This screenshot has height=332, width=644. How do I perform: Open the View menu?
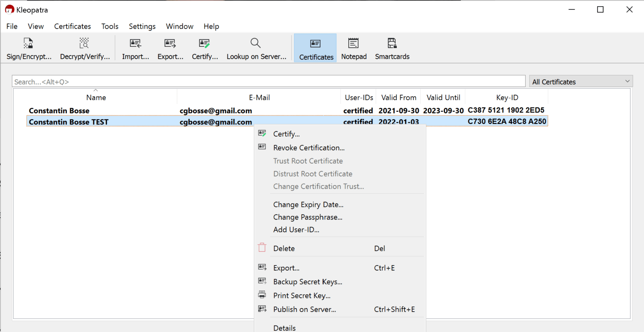click(x=36, y=26)
